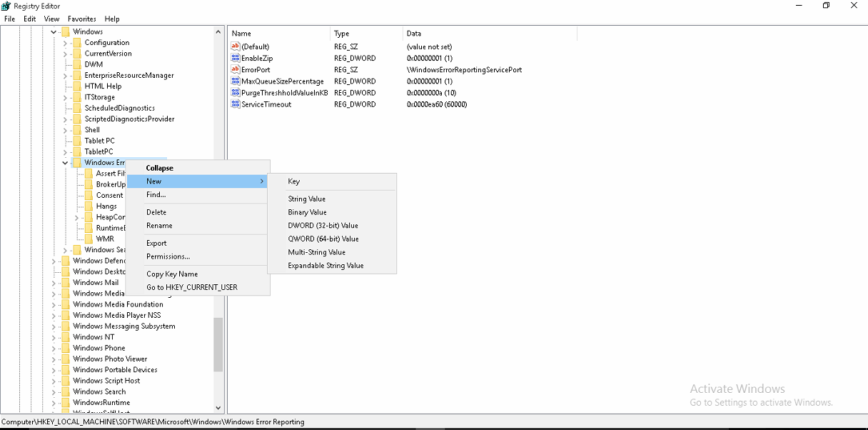Click the Shell folder icon
868x430 pixels.
coord(77,130)
